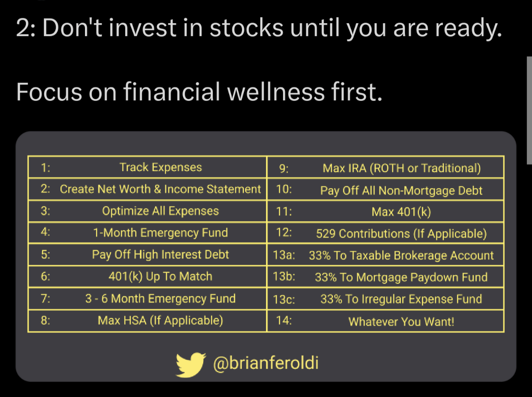Tap the '1-Month Emergency Fund' cell

pyautogui.click(x=160, y=232)
